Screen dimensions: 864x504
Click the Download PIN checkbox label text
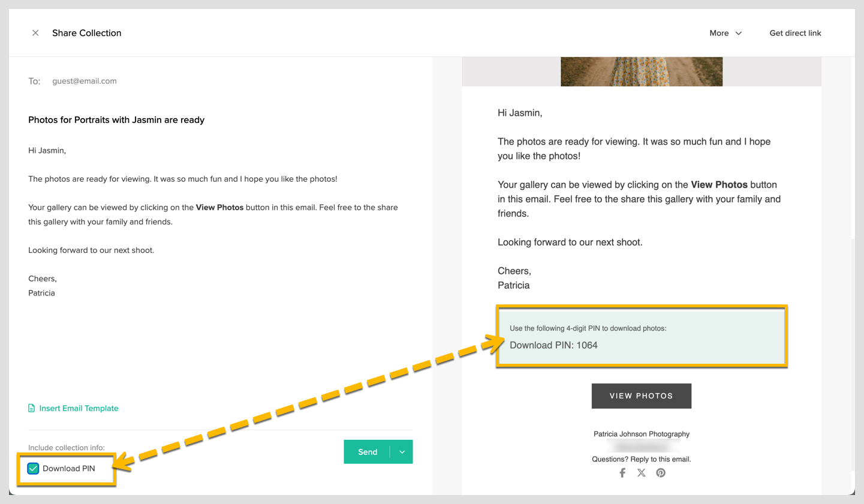coord(69,469)
